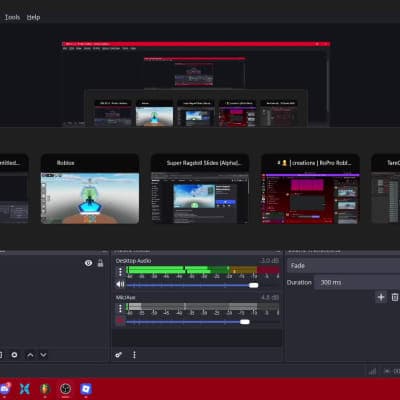The height and width of the screenshot is (400, 400).
Task: Open OBS Studio from the taskbar
Action: click(x=65, y=389)
